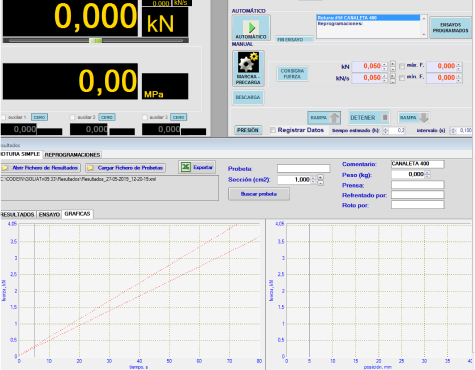
Task: Switch to the ROTURA SIMPLE tab
Action: (21, 154)
